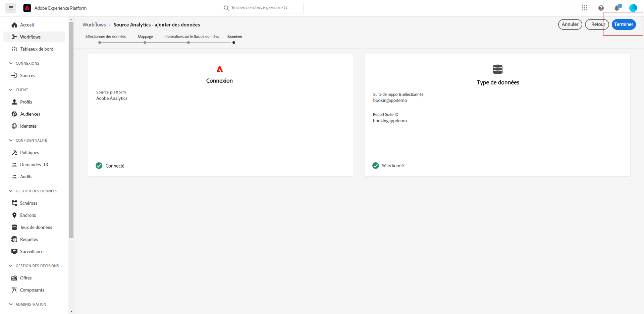Open the help question mark icon

[601, 8]
